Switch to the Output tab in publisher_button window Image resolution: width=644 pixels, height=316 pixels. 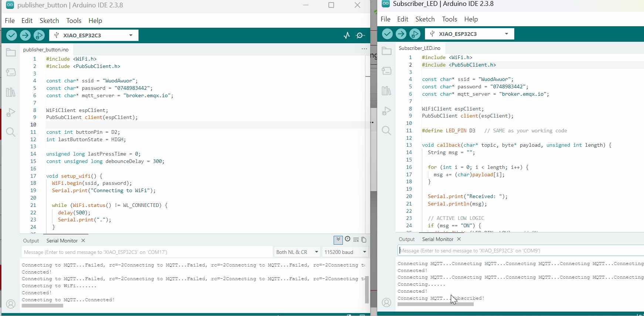click(31, 241)
